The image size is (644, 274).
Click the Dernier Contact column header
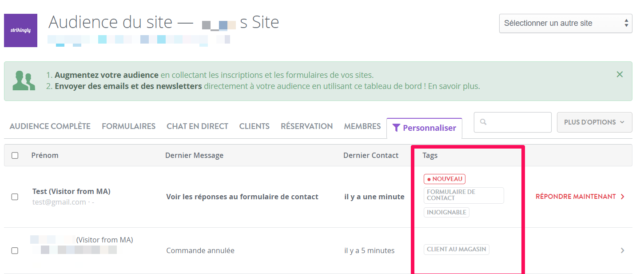pos(371,155)
